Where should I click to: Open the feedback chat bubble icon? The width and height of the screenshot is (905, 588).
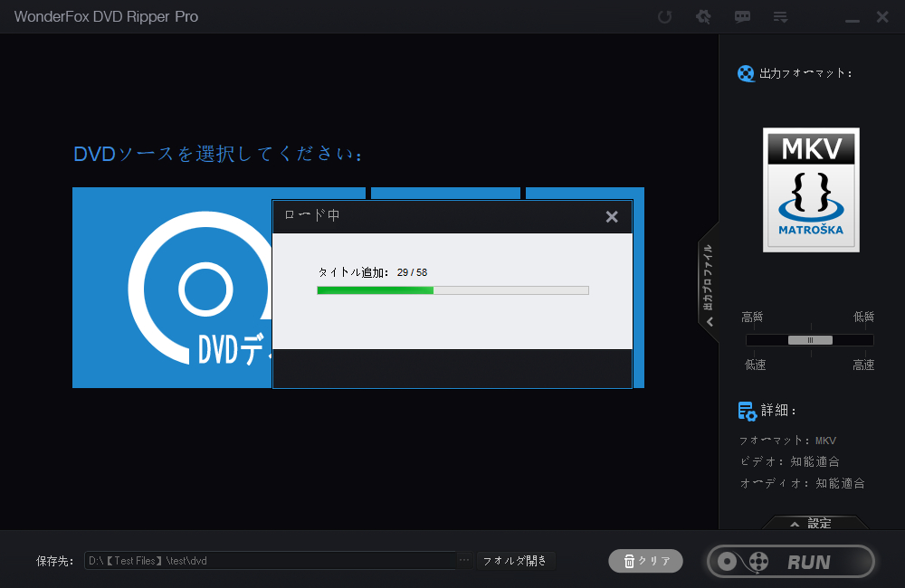(x=742, y=16)
